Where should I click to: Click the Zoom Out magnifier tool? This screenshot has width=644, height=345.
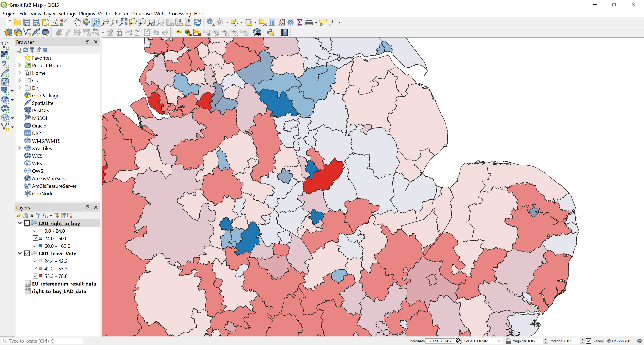point(105,22)
